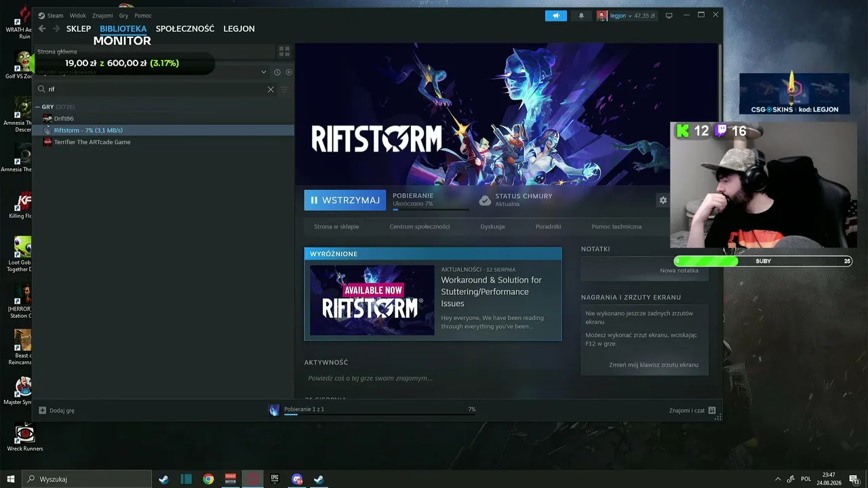Click the library search field

point(156,89)
